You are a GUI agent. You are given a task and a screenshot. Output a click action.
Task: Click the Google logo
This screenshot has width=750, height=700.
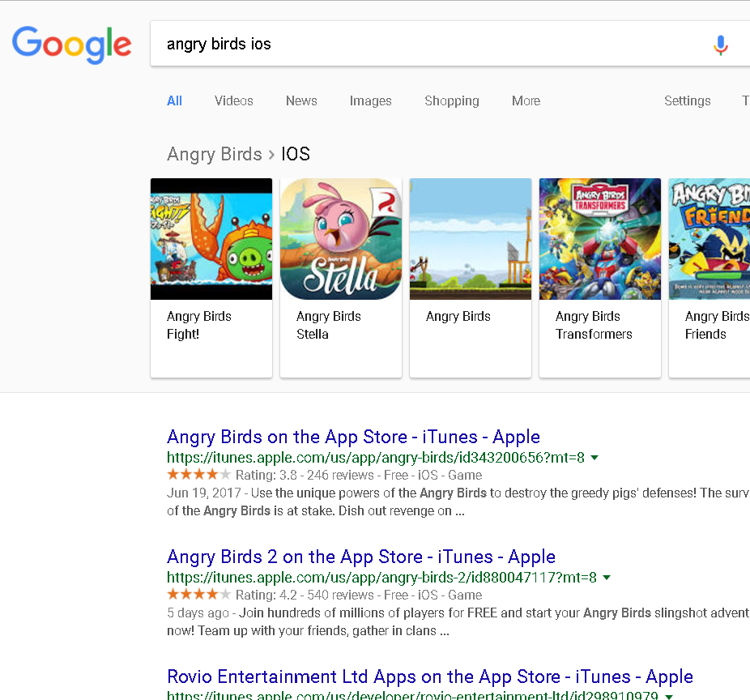pos(72,45)
